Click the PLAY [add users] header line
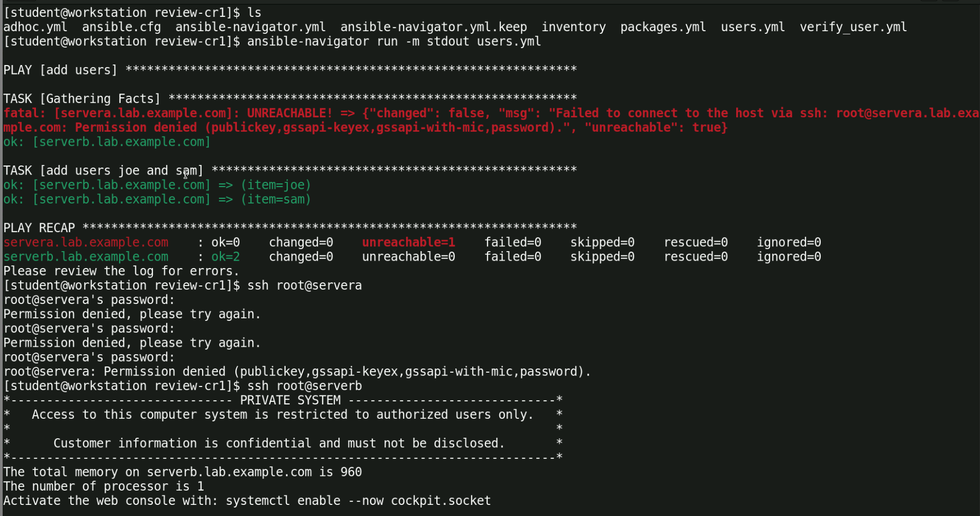980x516 pixels. pos(60,70)
